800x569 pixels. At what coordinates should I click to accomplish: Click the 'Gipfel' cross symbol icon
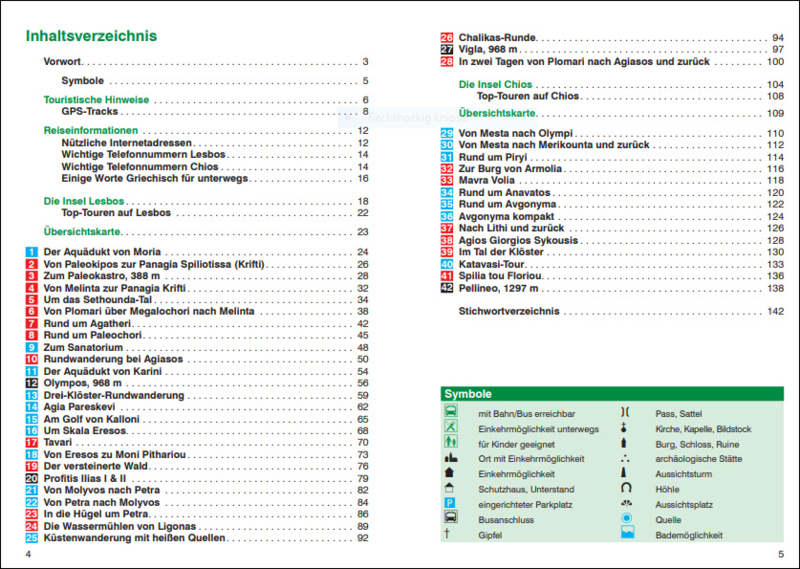[447, 534]
